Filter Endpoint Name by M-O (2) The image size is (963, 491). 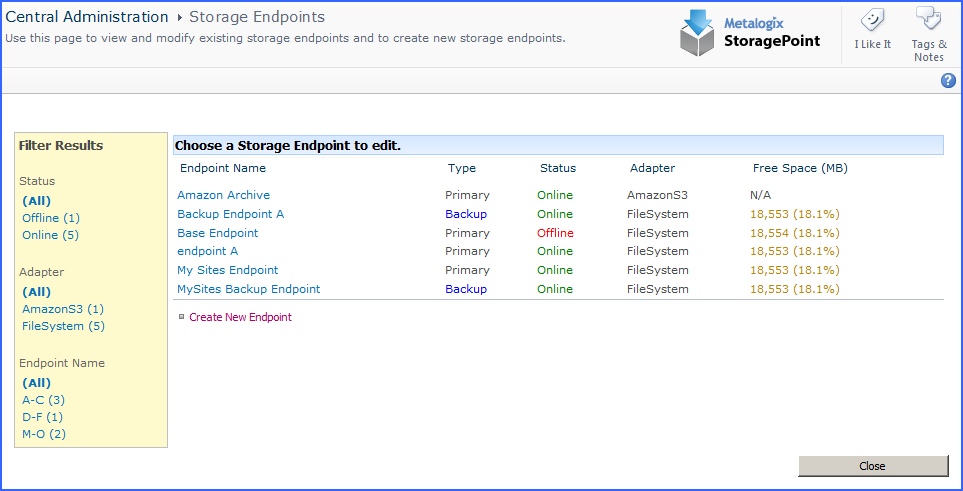[44, 434]
